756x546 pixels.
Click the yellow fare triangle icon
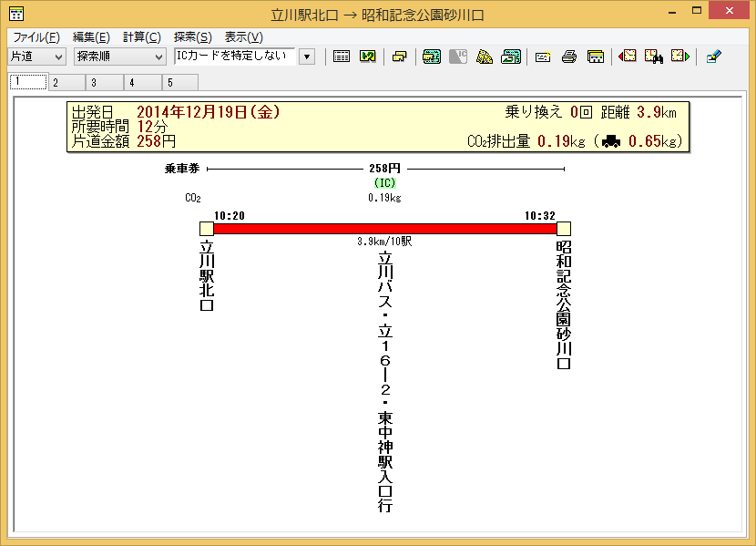click(x=485, y=57)
